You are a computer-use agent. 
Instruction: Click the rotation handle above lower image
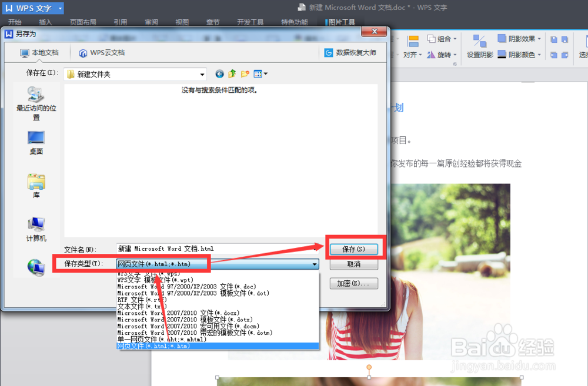click(x=369, y=367)
